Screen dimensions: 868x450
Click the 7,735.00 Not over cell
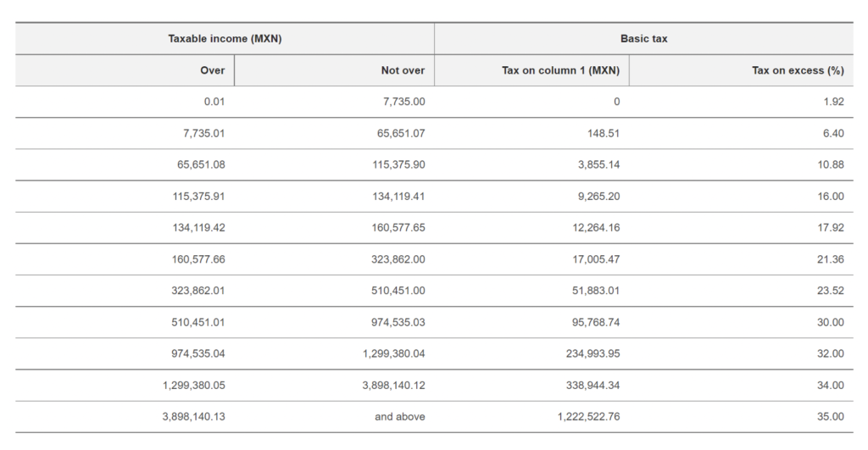(404, 102)
